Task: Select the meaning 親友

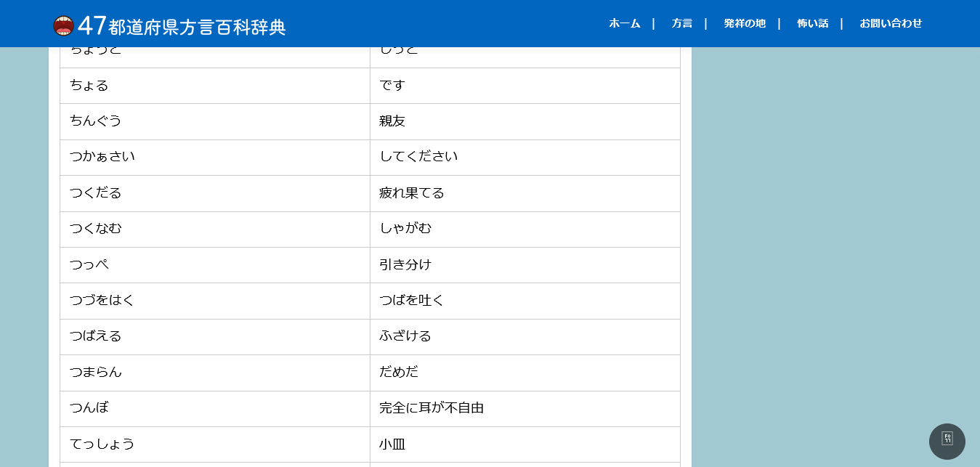Action: 392,121
